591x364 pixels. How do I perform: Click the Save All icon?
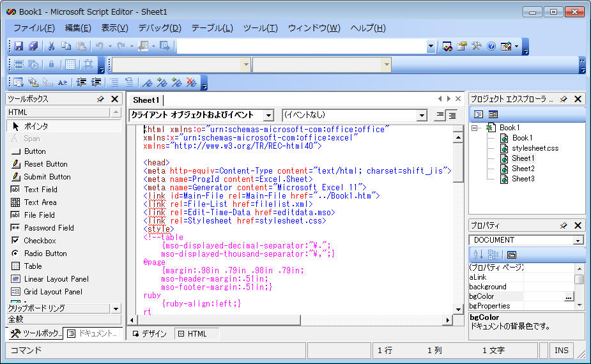33,46
